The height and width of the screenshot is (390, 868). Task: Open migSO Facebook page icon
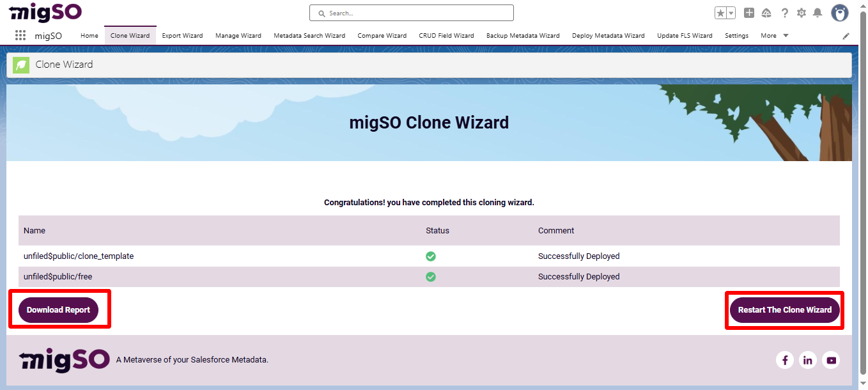(784, 361)
